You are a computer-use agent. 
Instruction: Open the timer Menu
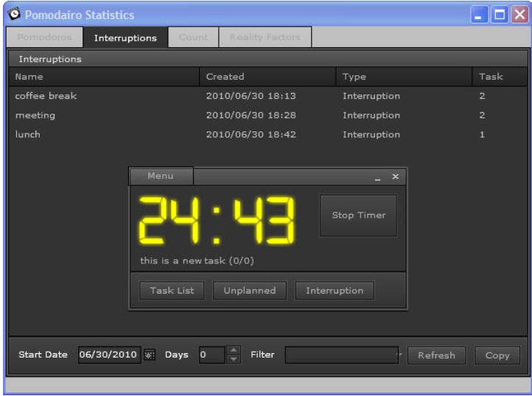[x=161, y=176]
